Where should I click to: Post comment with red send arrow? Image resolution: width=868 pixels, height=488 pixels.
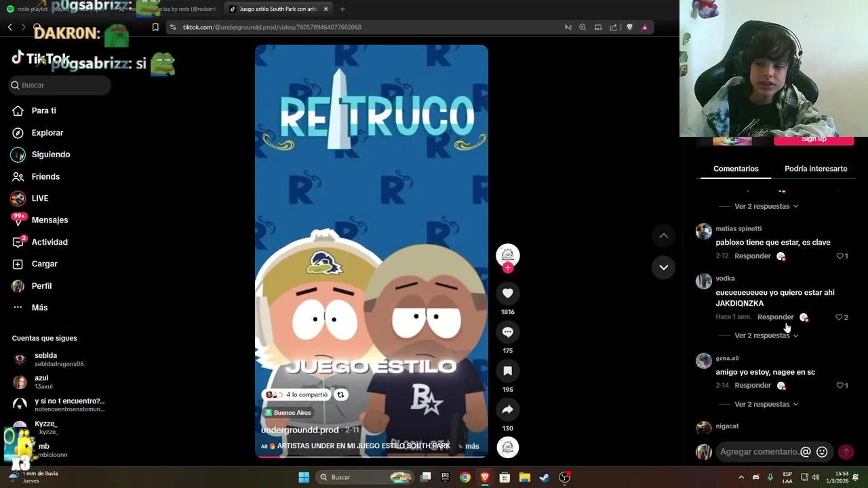(x=846, y=452)
